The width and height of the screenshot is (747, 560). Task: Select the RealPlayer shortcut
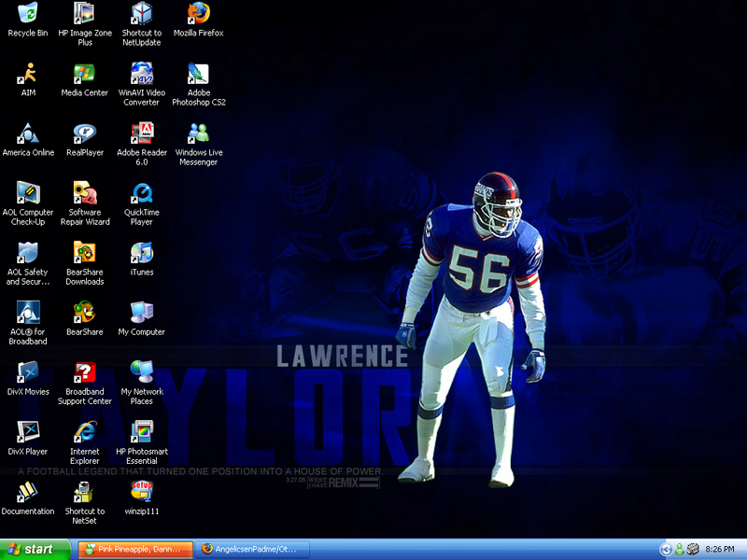point(85,133)
